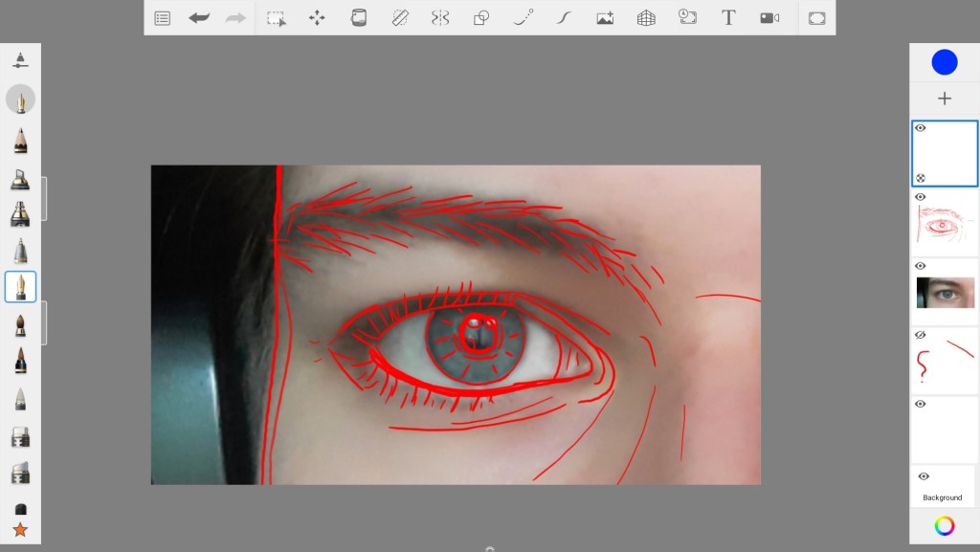
Task: Insert an image with the add-image tool
Action: point(605,18)
